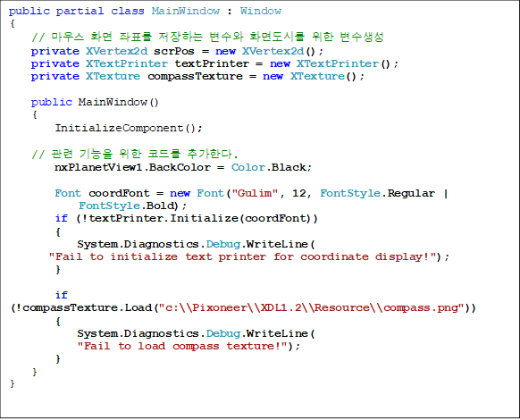Select 'textPrinter.Initialize(coordFont)' condition
The height and width of the screenshot is (420, 520).
pyautogui.click(x=200, y=218)
